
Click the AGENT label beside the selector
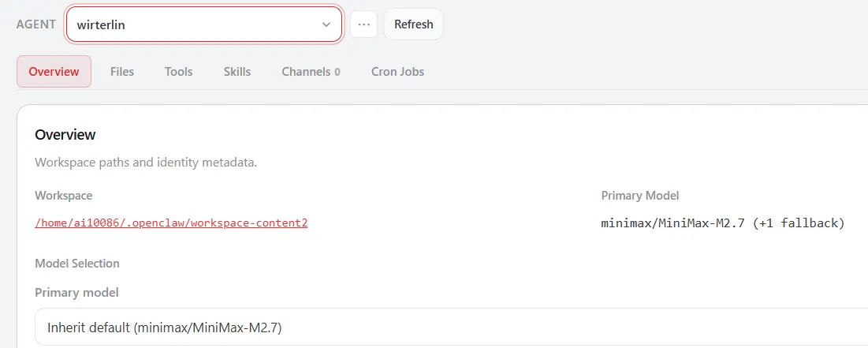36,24
